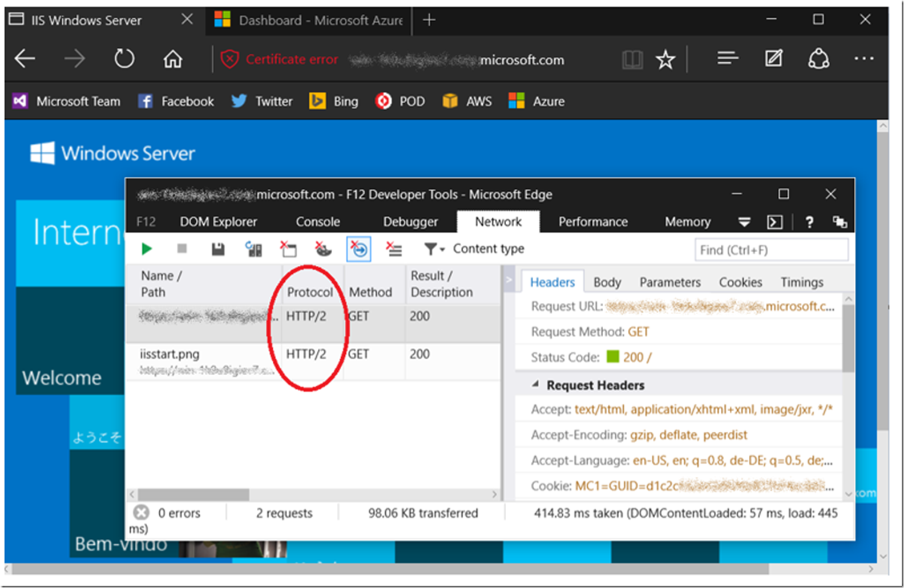The width and height of the screenshot is (904, 588).
Task: Clear the browser cache icon
Action: 288,249
